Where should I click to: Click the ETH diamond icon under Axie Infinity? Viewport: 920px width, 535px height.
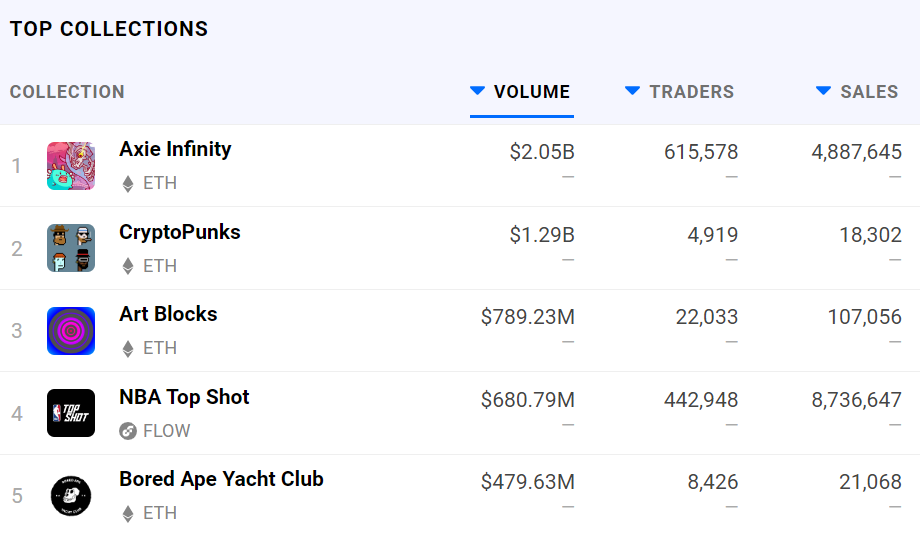click(x=127, y=184)
